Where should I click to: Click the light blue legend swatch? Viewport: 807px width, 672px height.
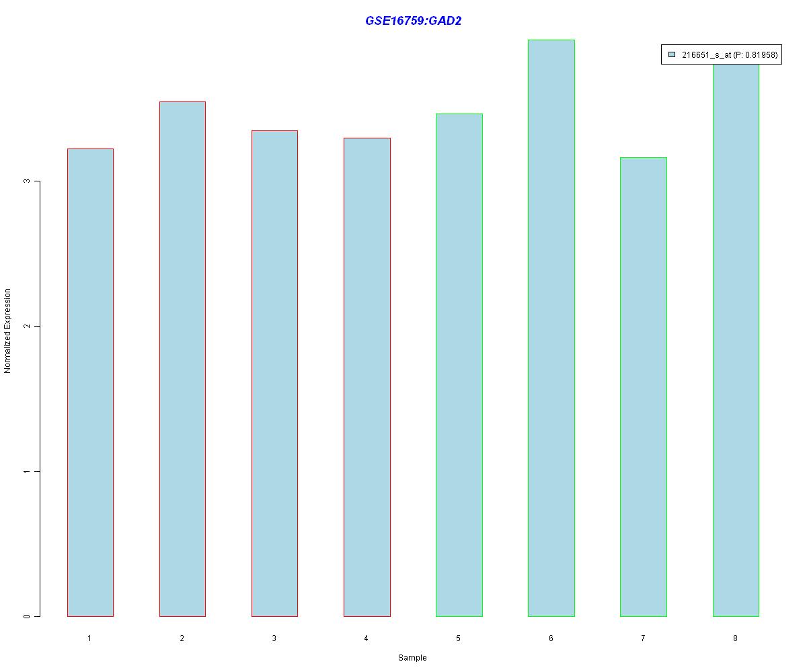672,55
